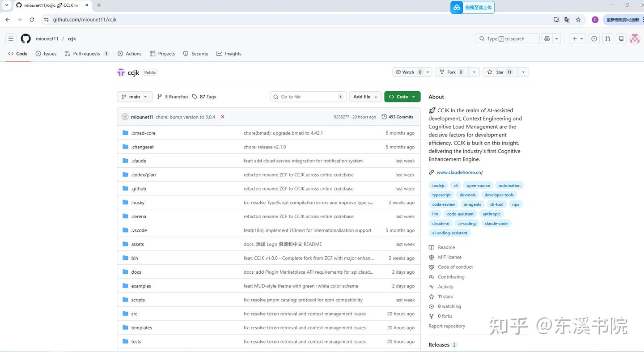Click the failed status X on latest commit
Viewport: 644px width, 352px height.
tap(223, 117)
